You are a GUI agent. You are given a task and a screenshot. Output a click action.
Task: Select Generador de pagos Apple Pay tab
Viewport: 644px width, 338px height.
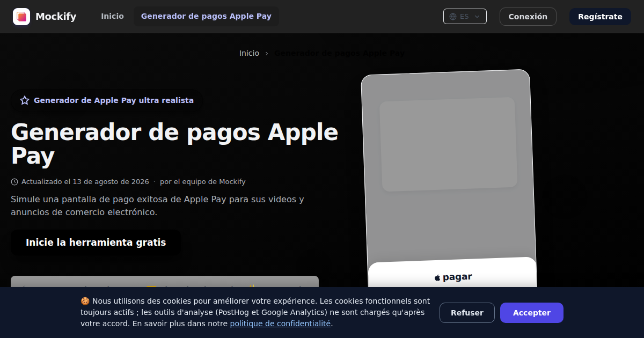(x=206, y=16)
